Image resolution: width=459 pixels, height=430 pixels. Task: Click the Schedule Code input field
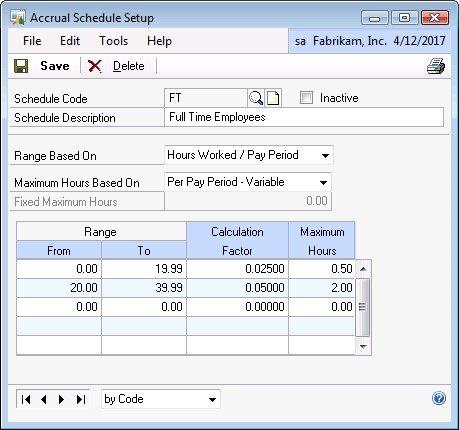coord(206,98)
